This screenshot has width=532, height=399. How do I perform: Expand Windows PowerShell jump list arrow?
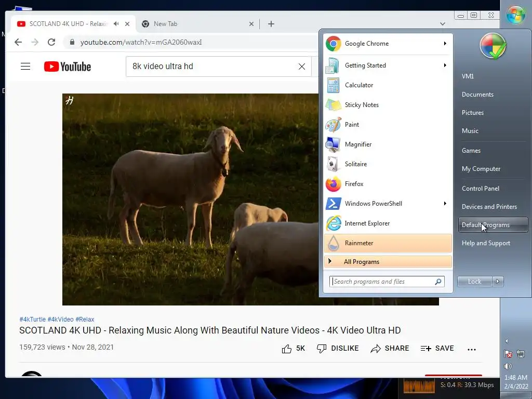[x=445, y=204]
